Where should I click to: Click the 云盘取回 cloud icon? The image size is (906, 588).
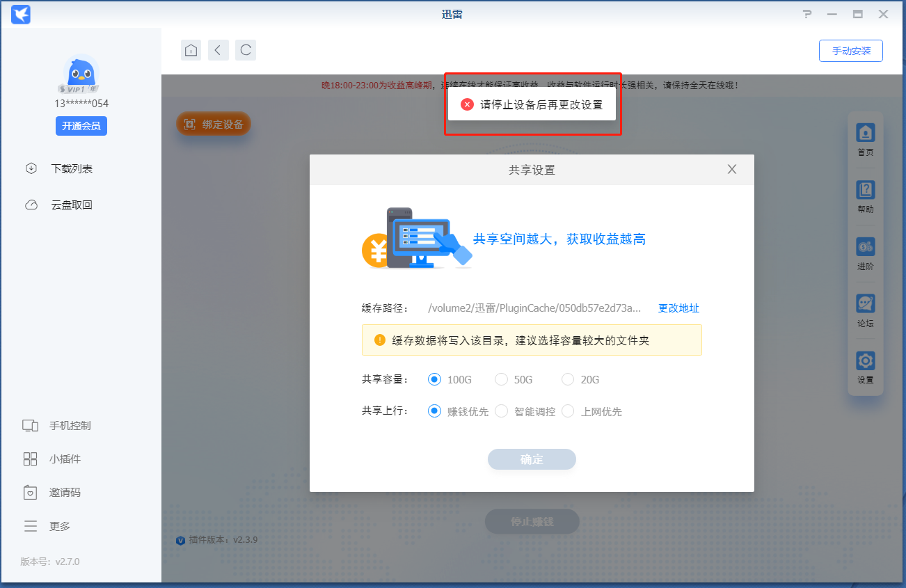pyautogui.click(x=31, y=205)
